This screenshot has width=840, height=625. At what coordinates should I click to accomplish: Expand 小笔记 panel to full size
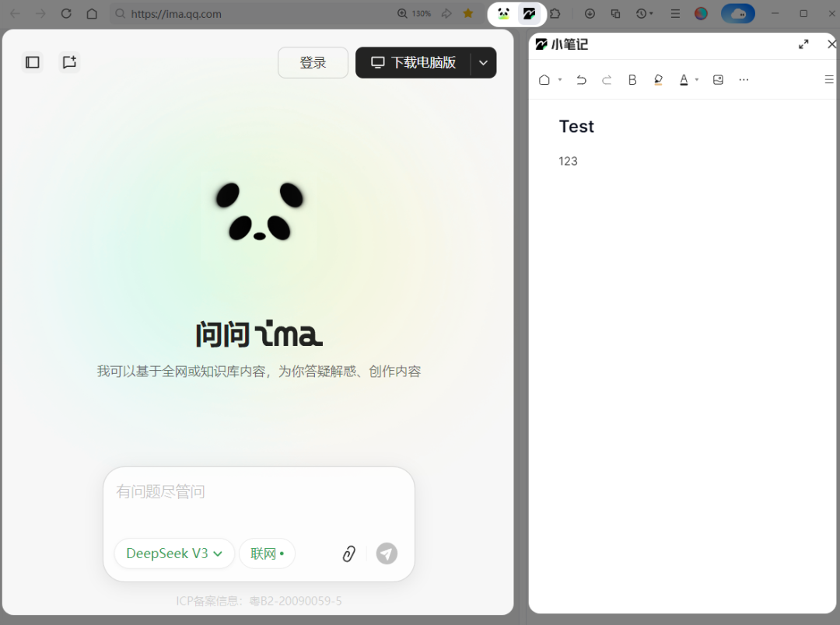click(803, 44)
